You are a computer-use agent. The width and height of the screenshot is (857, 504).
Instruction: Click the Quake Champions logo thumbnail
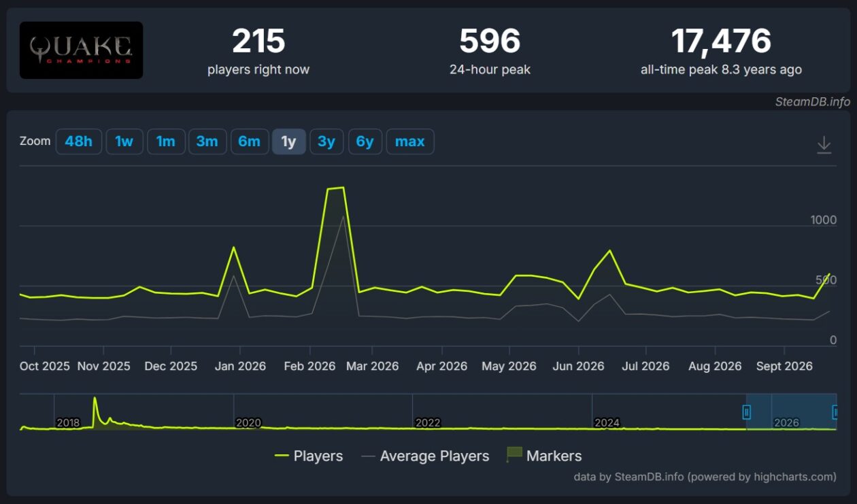pos(81,50)
